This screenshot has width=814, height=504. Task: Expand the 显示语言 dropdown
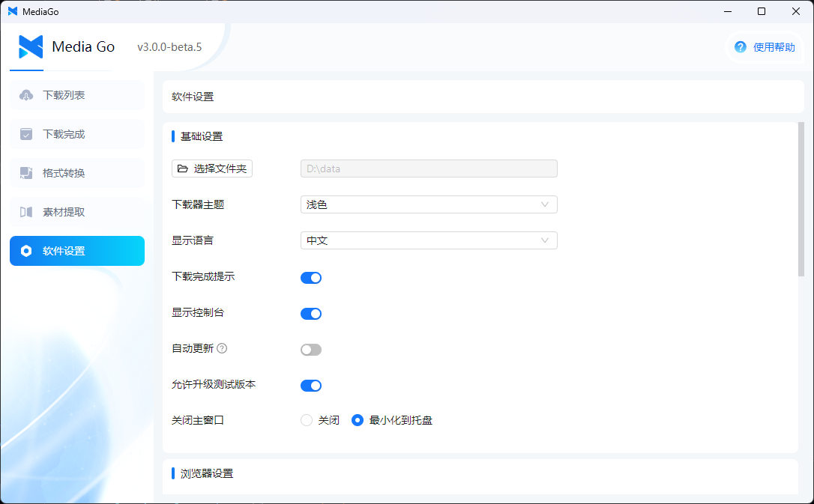(428, 240)
